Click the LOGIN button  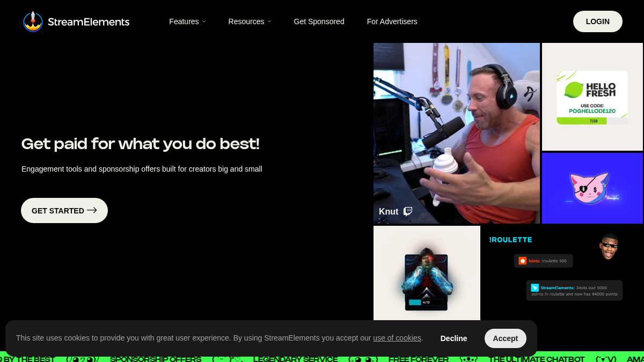[x=598, y=21]
